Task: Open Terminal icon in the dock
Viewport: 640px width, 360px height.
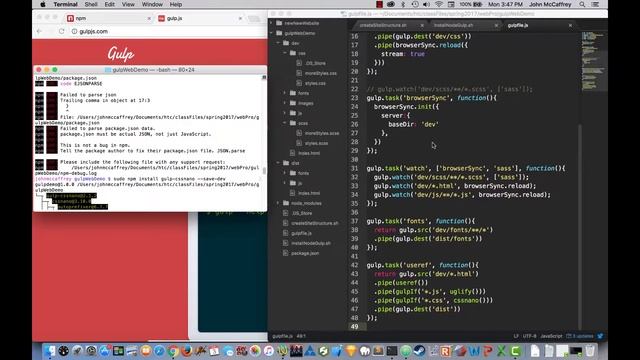Action: [392, 351]
